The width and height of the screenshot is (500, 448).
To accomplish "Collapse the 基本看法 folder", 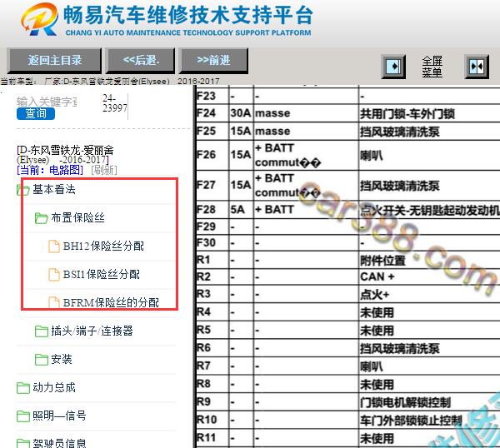I will 54,189.
